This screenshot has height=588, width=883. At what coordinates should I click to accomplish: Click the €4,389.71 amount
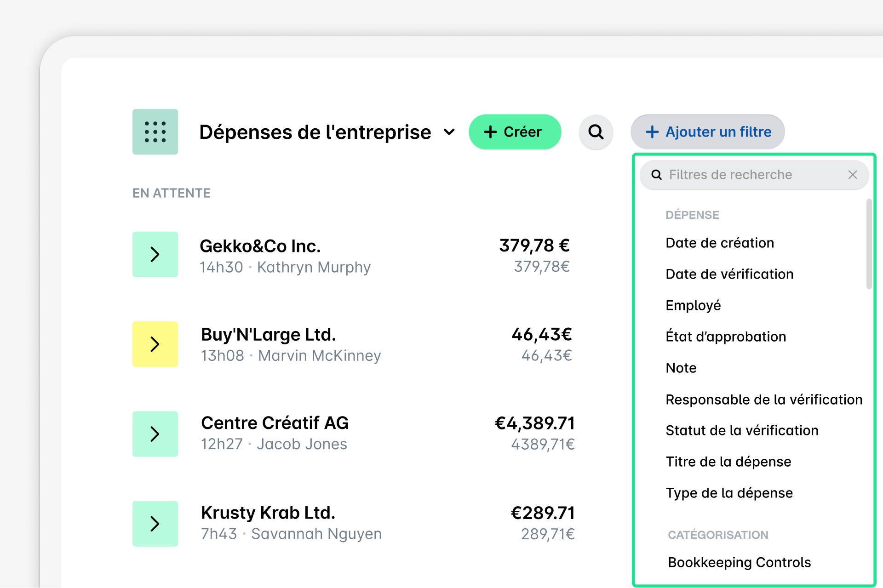pyautogui.click(x=534, y=423)
